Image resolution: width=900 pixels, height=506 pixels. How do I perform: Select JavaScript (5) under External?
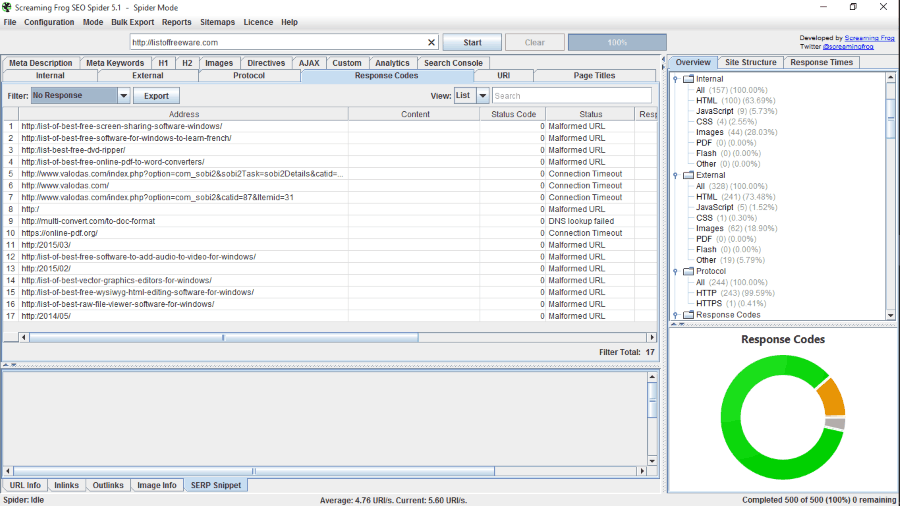(x=736, y=207)
